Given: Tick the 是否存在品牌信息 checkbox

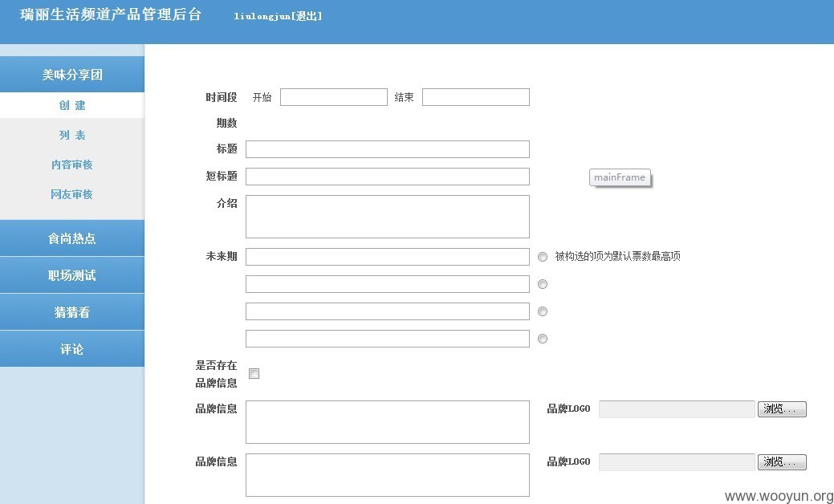Looking at the screenshot, I should [254, 374].
